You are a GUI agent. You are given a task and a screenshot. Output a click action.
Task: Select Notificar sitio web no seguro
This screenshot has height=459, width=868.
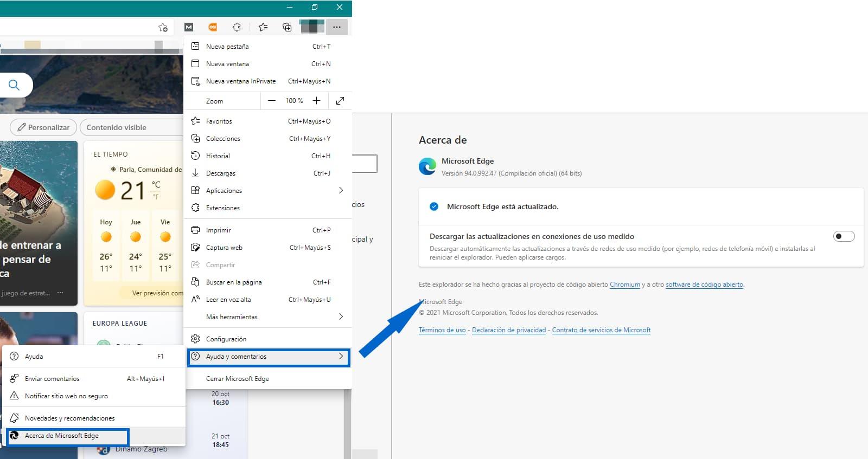[94, 396]
